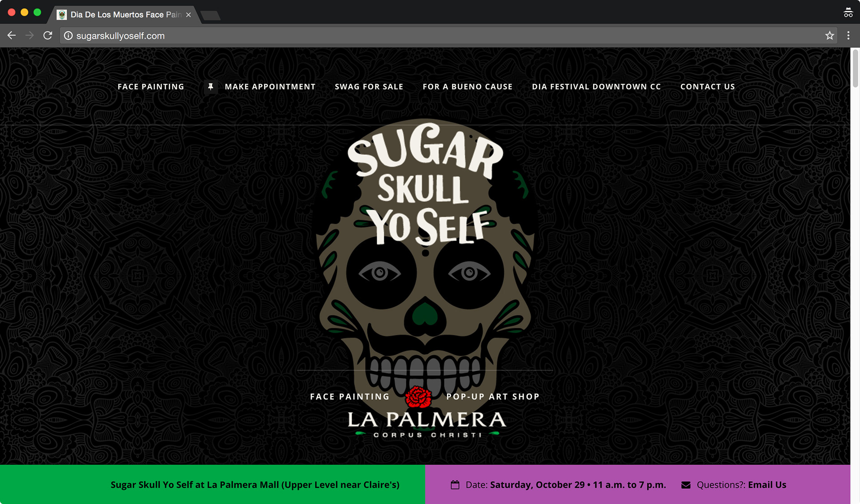Open Make Appointment in the navigation
The height and width of the screenshot is (504, 860).
[270, 86]
